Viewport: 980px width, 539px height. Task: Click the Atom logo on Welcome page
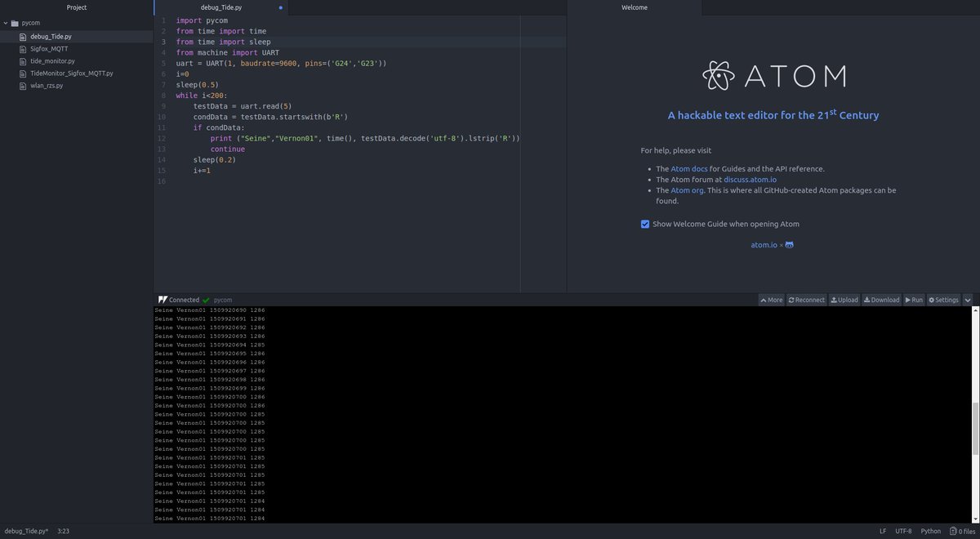click(773, 75)
